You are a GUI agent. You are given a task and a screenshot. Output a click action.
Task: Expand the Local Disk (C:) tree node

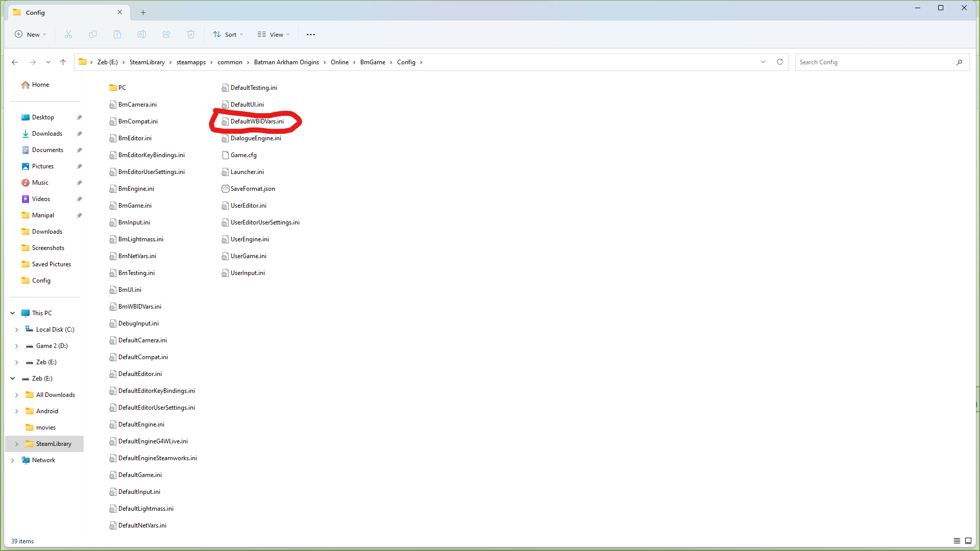point(16,330)
